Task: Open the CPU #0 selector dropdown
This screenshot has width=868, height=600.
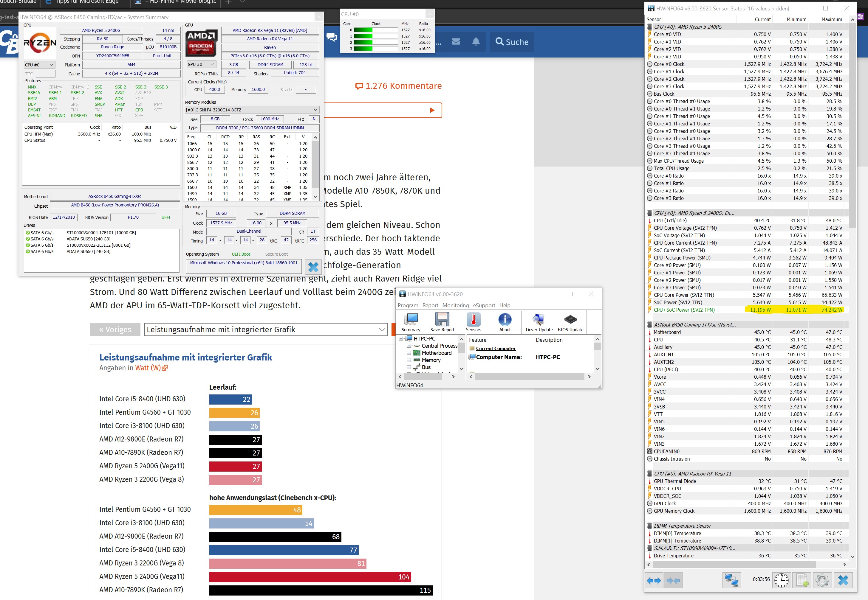Action: coord(39,65)
